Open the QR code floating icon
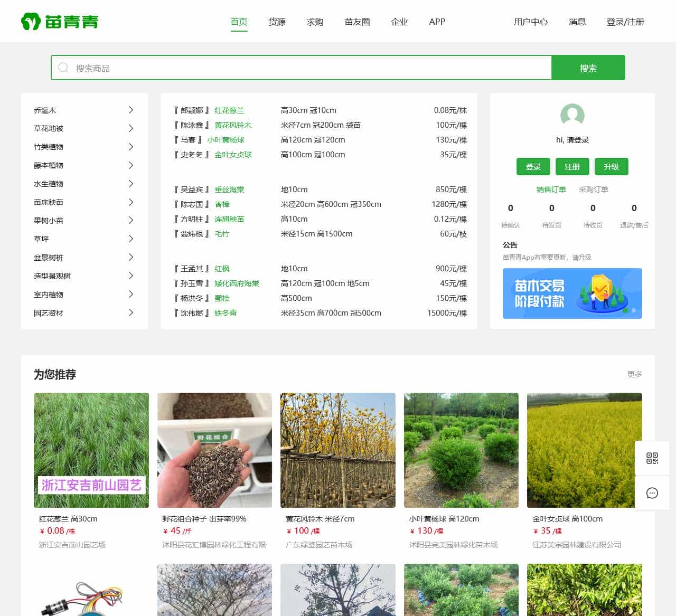Image resolution: width=676 pixels, height=616 pixels. tap(652, 458)
